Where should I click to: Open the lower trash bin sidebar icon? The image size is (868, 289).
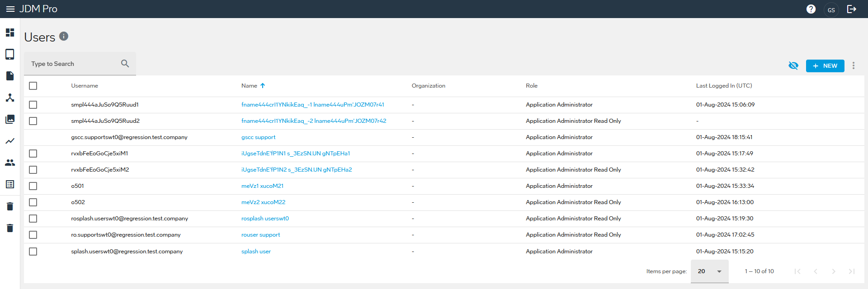[10, 228]
